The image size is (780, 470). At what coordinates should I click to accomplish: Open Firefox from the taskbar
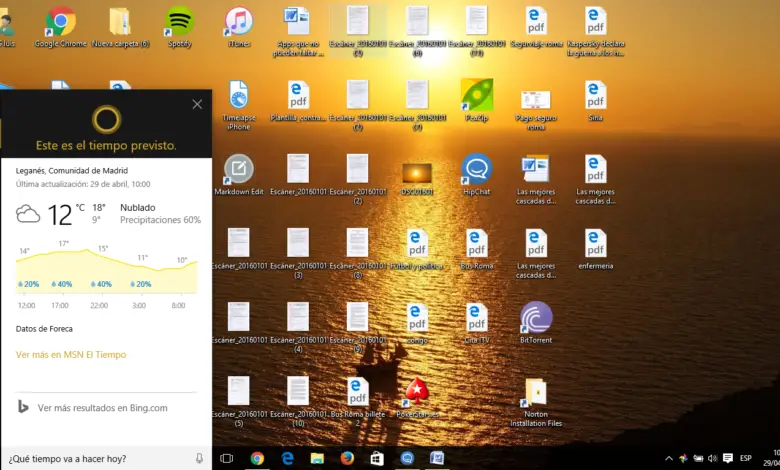[x=347, y=458]
